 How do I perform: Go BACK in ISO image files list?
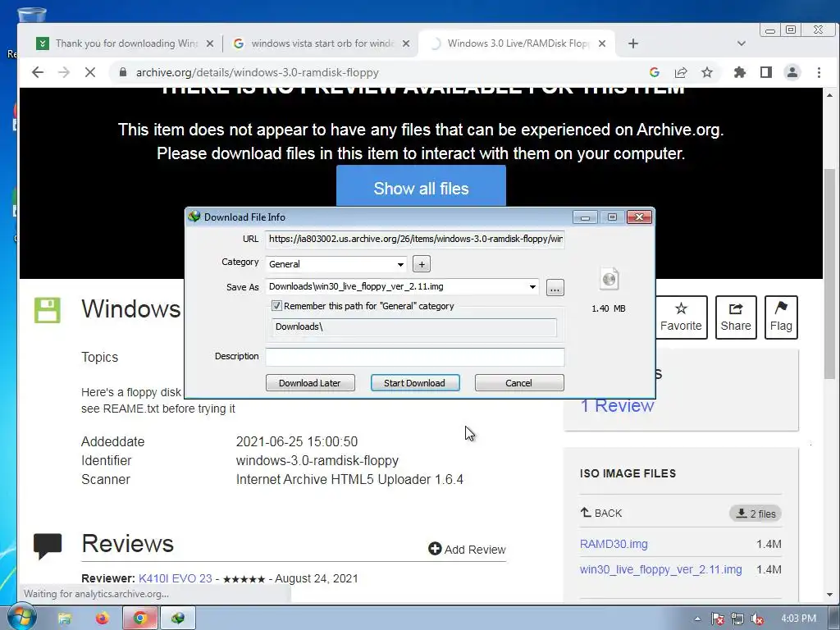click(x=601, y=514)
